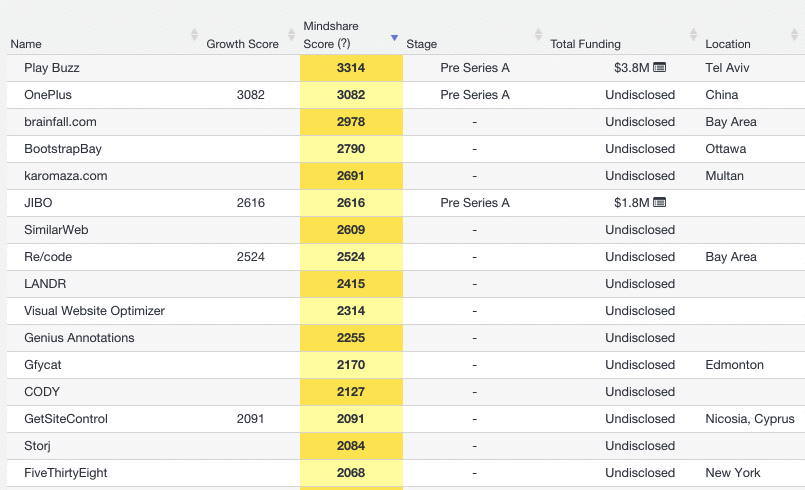Viewport: 805px width, 490px height.
Task: Open funding details icon beside $1.8M
Action: pyautogui.click(x=660, y=202)
